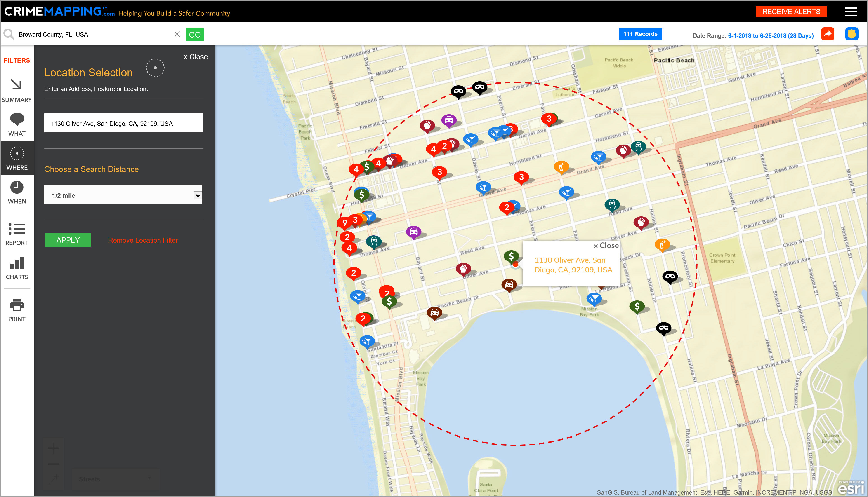Click the green dollar marker near Reed Ave popup
868x497 pixels.
[511, 256]
